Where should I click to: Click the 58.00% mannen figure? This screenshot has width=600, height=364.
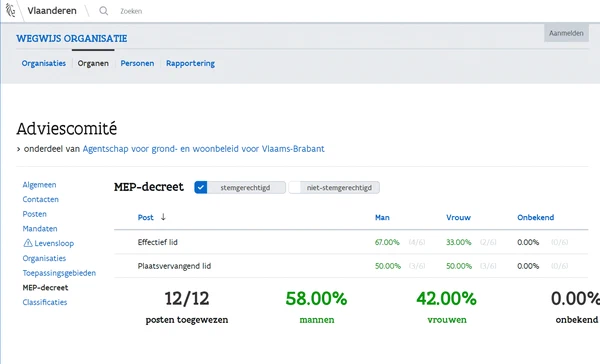(316, 299)
